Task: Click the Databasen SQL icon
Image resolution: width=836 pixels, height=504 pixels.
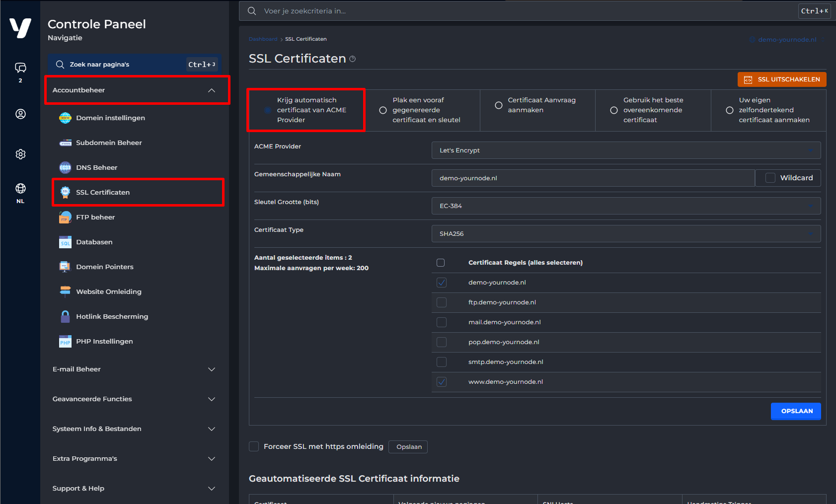Action: pyautogui.click(x=65, y=242)
